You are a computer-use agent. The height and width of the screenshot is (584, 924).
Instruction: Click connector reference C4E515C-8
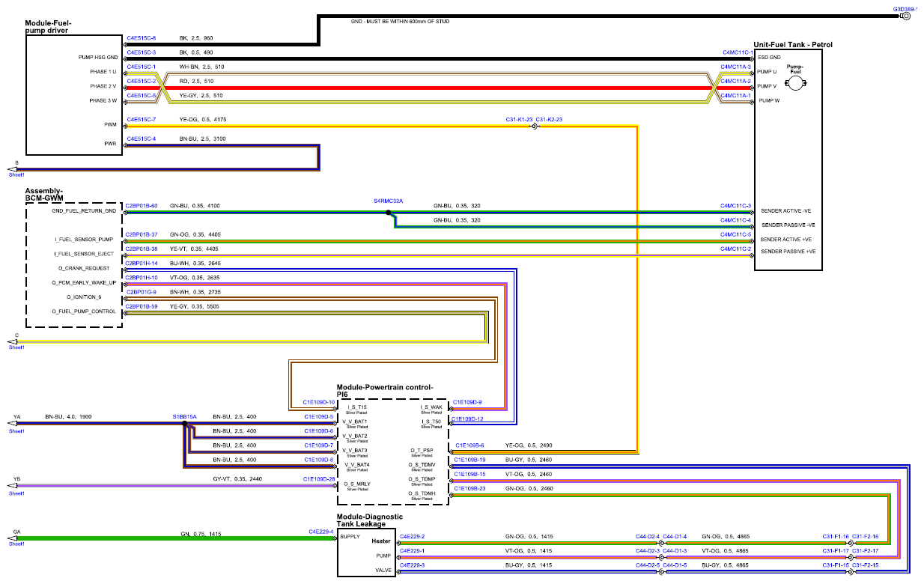pos(142,37)
